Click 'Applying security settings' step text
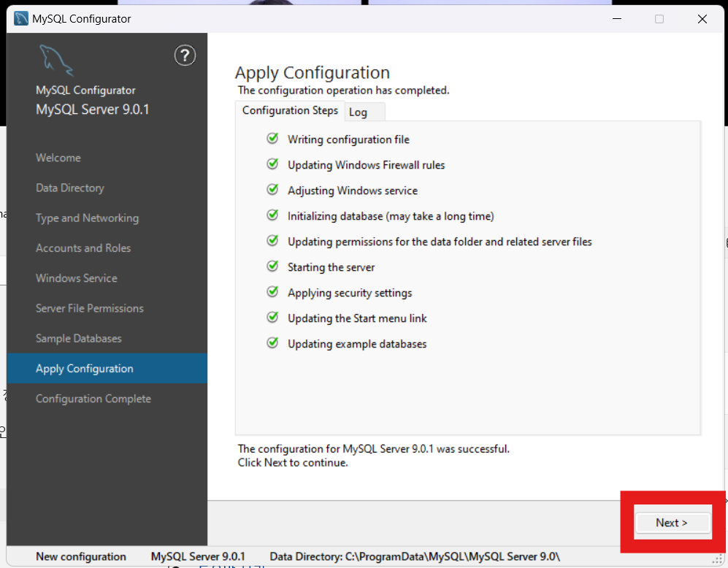Viewport: 728px width, 568px height. 350,293
